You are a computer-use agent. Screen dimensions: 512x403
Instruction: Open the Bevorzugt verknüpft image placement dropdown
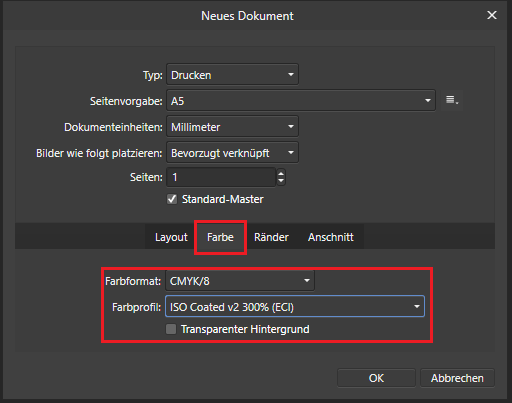232,153
